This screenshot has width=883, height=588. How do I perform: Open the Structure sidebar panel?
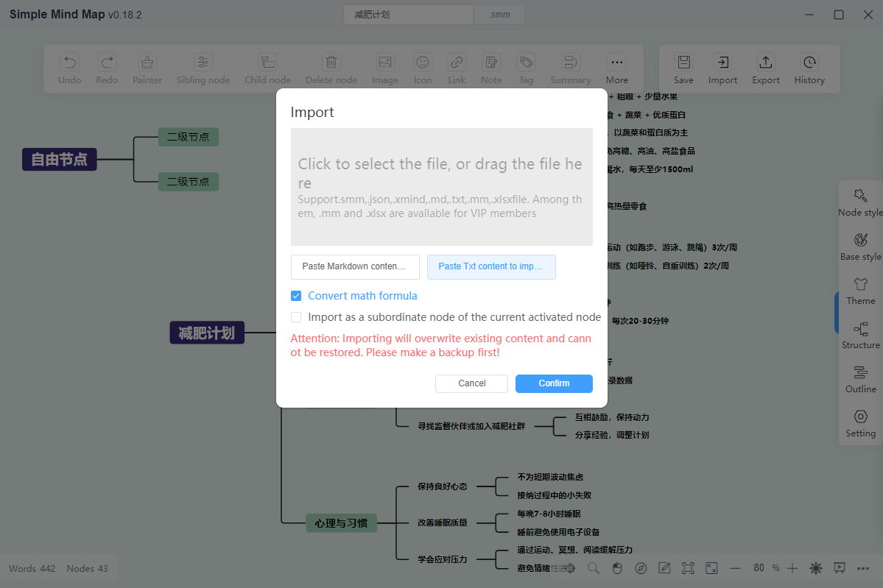(x=860, y=336)
